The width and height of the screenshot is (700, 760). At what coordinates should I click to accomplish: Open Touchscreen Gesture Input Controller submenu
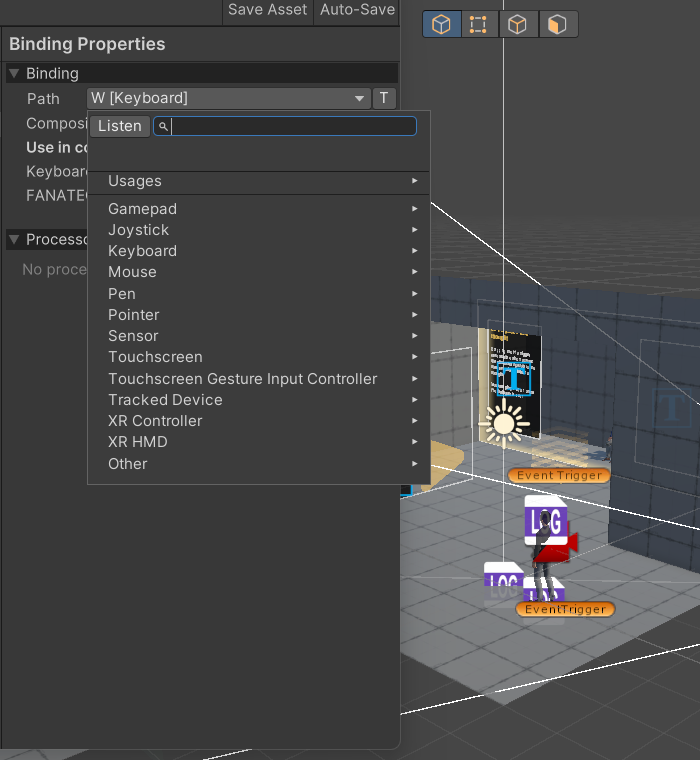pyautogui.click(x=259, y=379)
